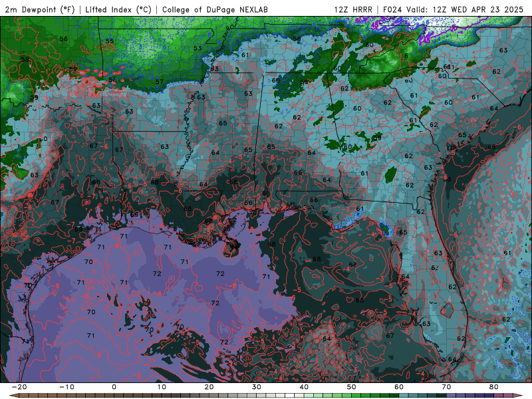532x399 pixels.
Task: Click the 10 tick label on color scale
Action: (x=162, y=387)
